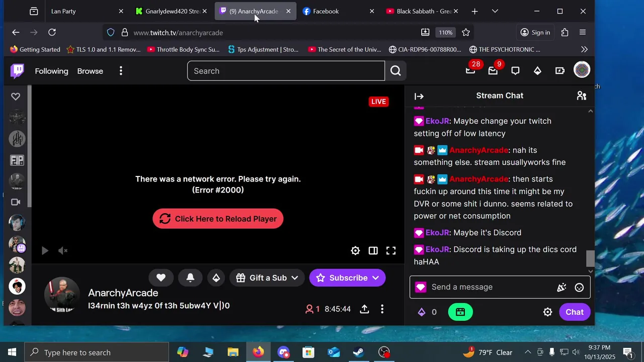Viewport: 644px width, 362px height.
Task: Toggle theatre mode on the player
Action: 373,250
